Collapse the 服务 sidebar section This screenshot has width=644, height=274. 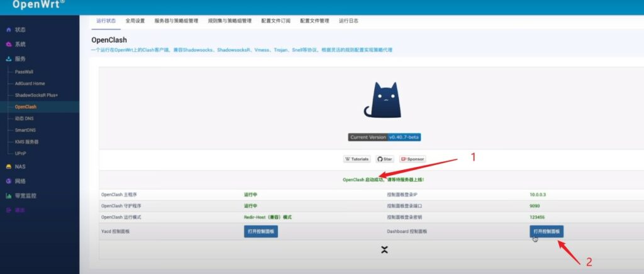(x=20, y=59)
